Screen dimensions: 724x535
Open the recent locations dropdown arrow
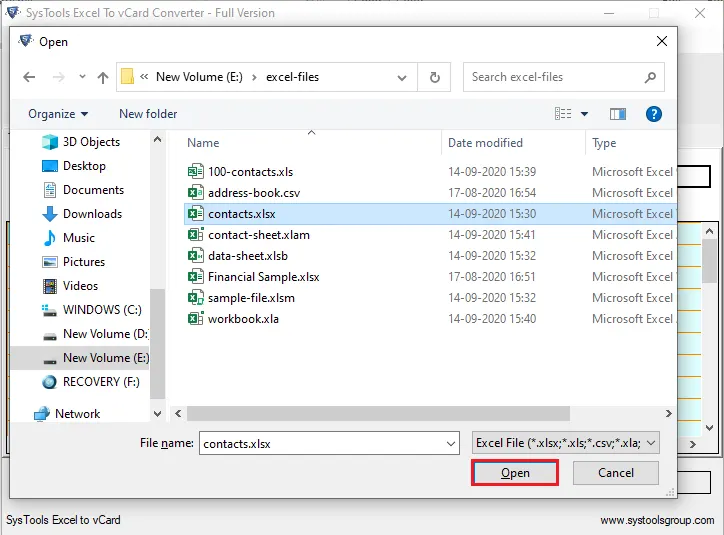click(x=82, y=77)
